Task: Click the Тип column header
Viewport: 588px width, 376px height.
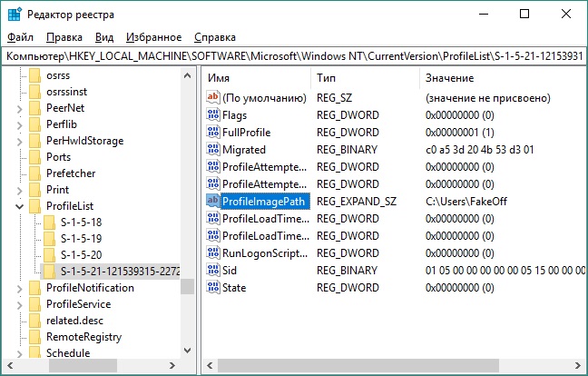Action: 363,78
